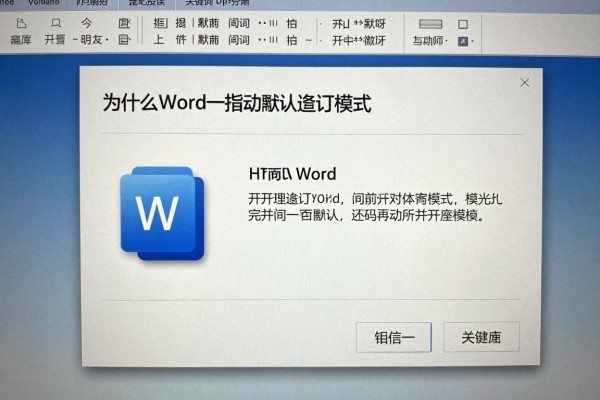Click the 关键庙 button
Screen dimensions: 600x400
tap(481, 337)
